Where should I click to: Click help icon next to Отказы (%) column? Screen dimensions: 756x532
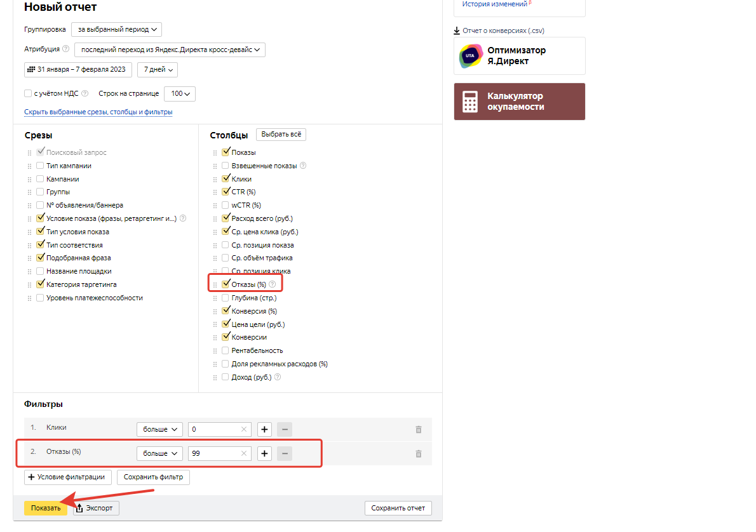(x=273, y=284)
